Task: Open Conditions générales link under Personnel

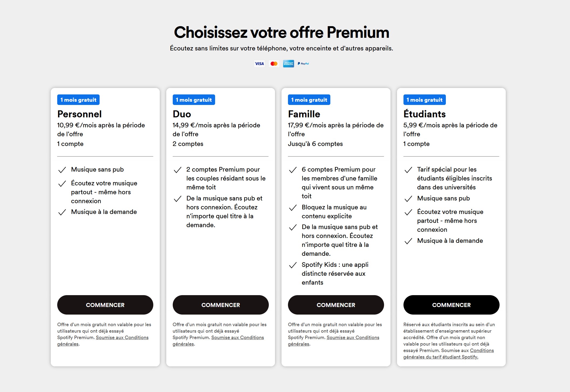Action: 122,338
